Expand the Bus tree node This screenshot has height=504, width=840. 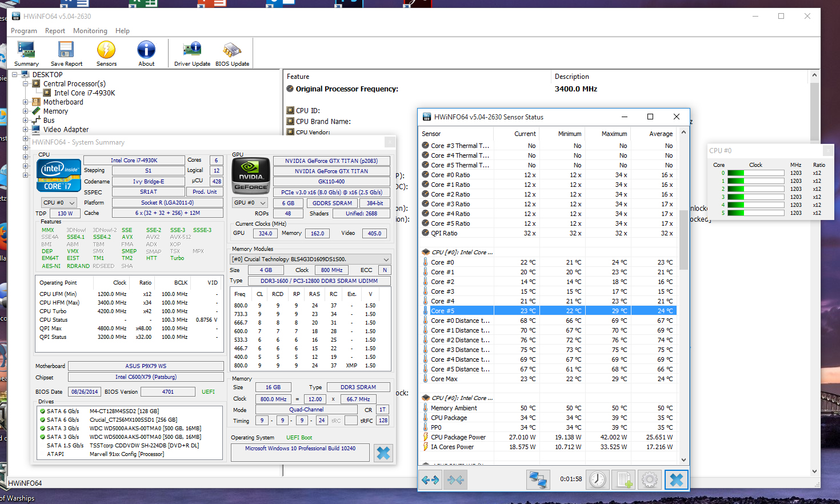[x=25, y=121]
